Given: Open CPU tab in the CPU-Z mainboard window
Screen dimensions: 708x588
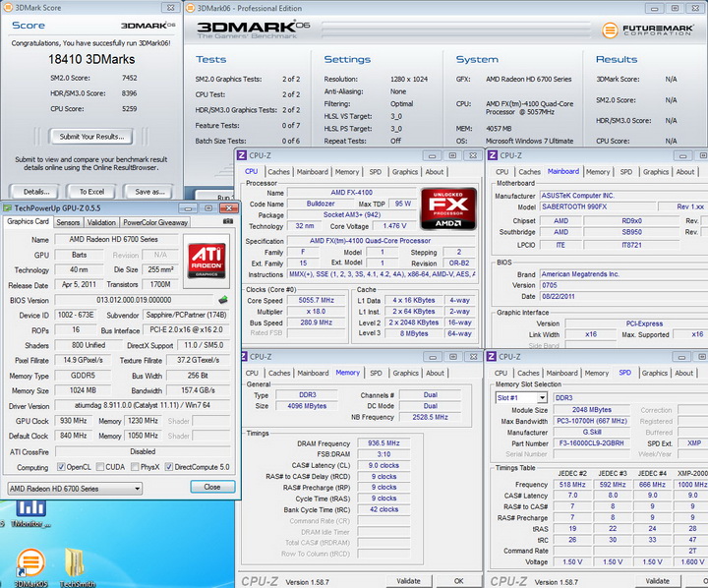Looking at the screenshot, I should point(502,172).
